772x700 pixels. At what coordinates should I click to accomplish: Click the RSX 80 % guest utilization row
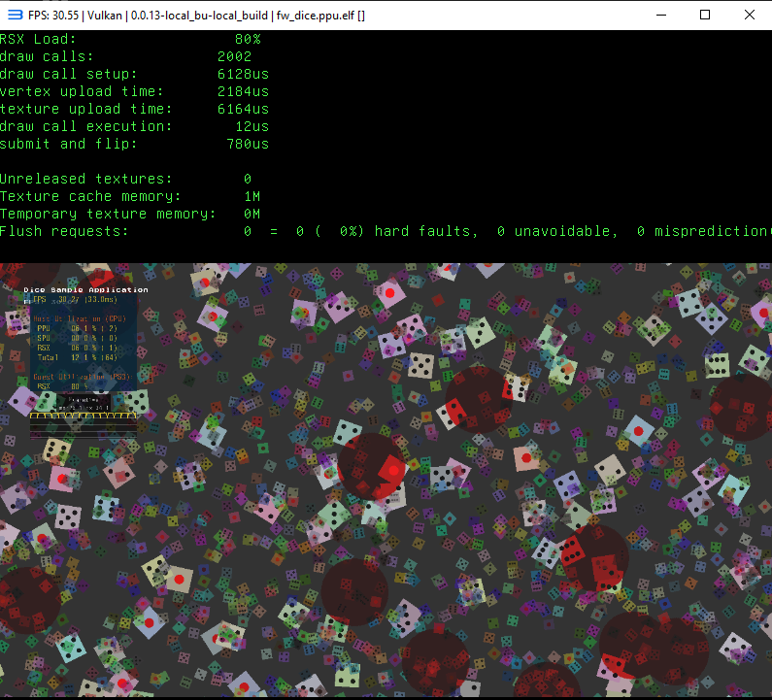click(x=62, y=386)
